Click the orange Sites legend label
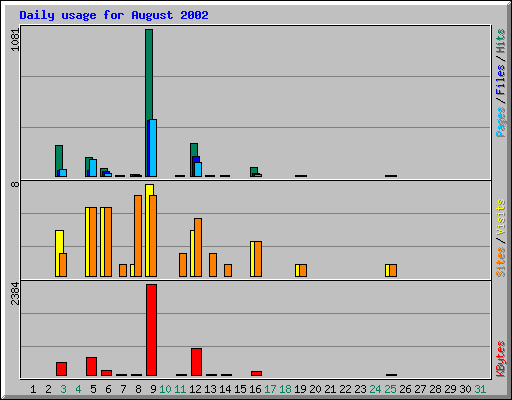 (501, 262)
